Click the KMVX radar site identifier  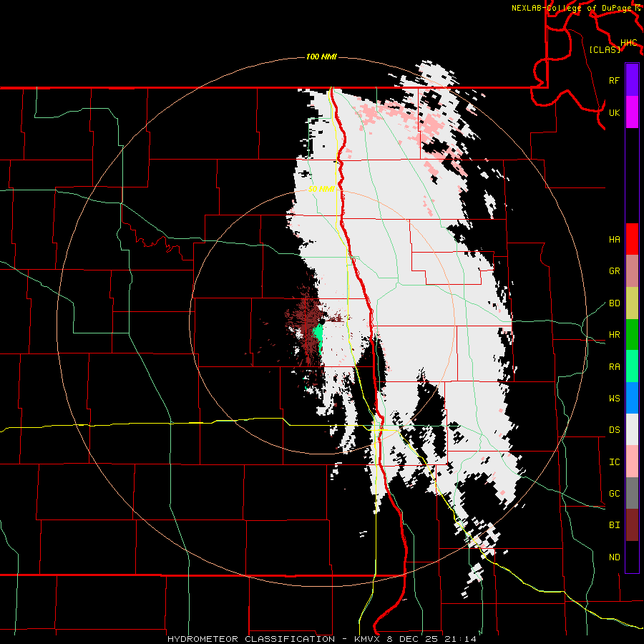pos(368,639)
